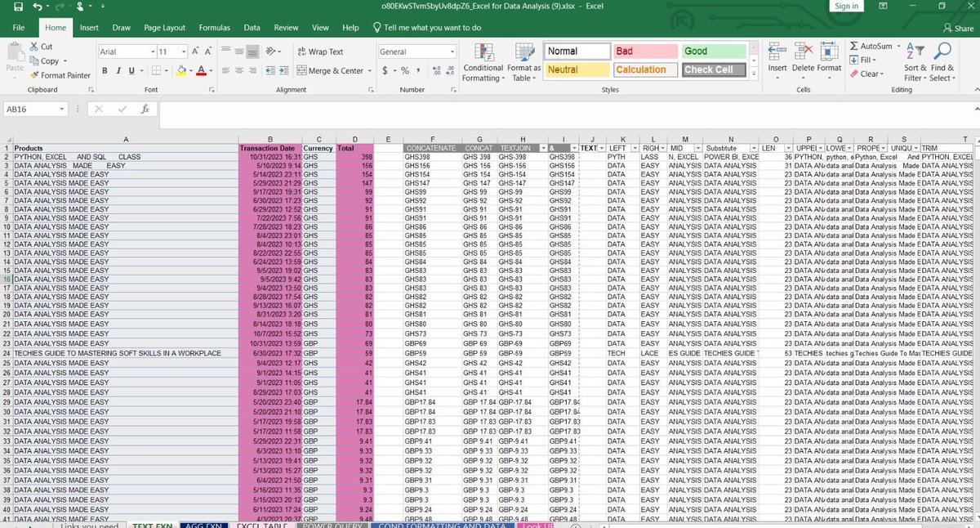
Task: Expand the cell styles gallery
Action: pyautogui.click(x=753, y=74)
